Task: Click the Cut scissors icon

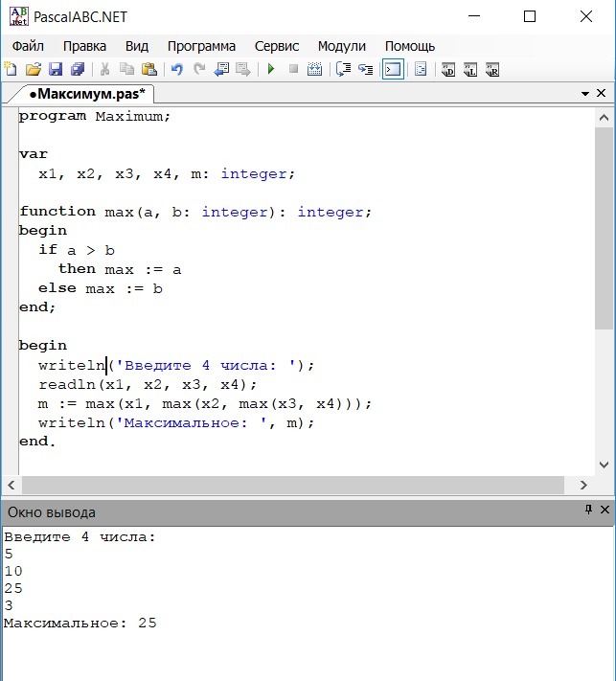Action: click(x=104, y=69)
